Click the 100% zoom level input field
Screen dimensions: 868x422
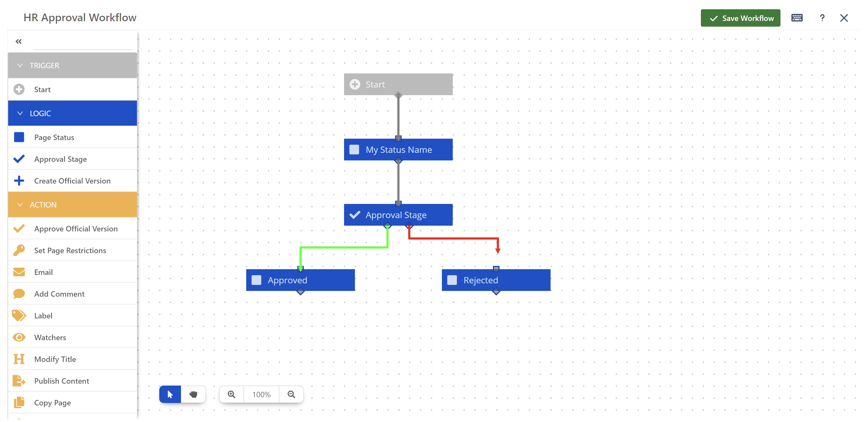[x=261, y=394]
